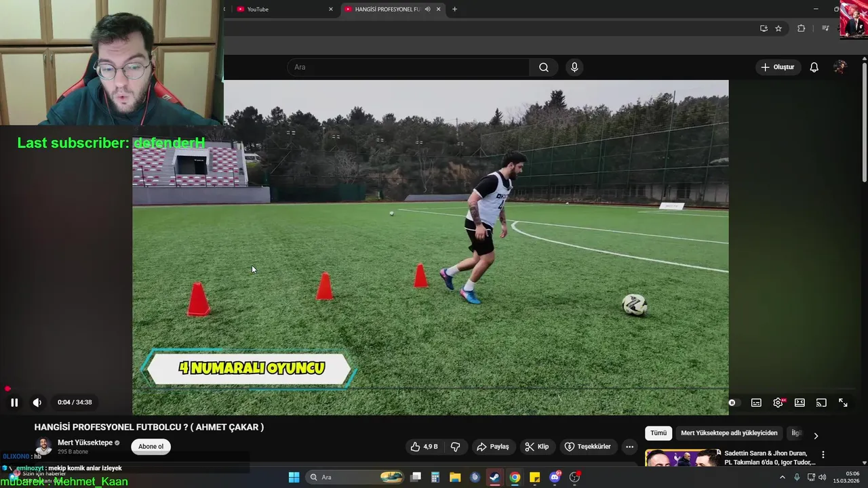Image resolution: width=868 pixels, height=488 pixels.
Task: Open the player settings gear
Action: point(778,403)
